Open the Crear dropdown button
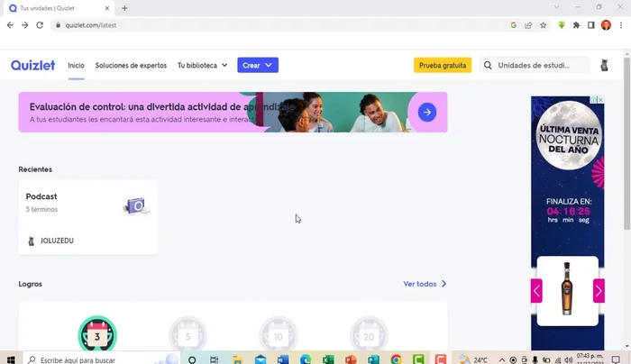Image resolution: width=631 pixels, height=364 pixels. tap(258, 65)
